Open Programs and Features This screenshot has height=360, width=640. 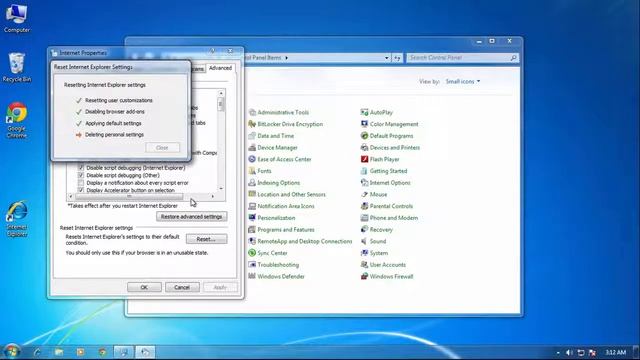point(282,230)
